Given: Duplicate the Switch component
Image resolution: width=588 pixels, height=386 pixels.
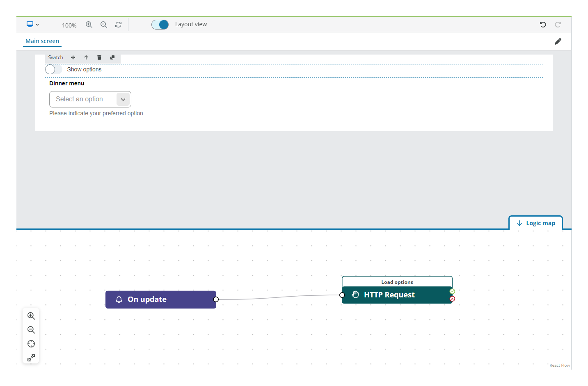Looking at the screenshot, I should click(112, 57).
